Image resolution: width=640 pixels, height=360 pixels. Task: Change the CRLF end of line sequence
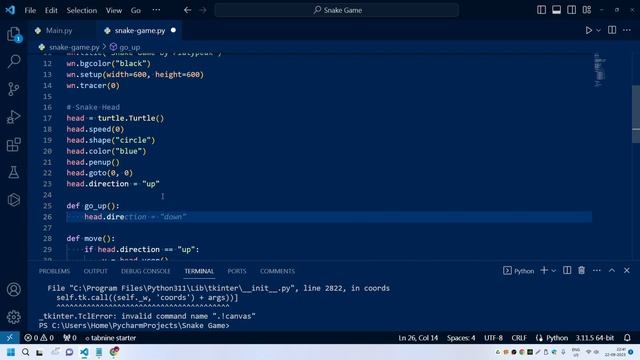coord(519,338)
